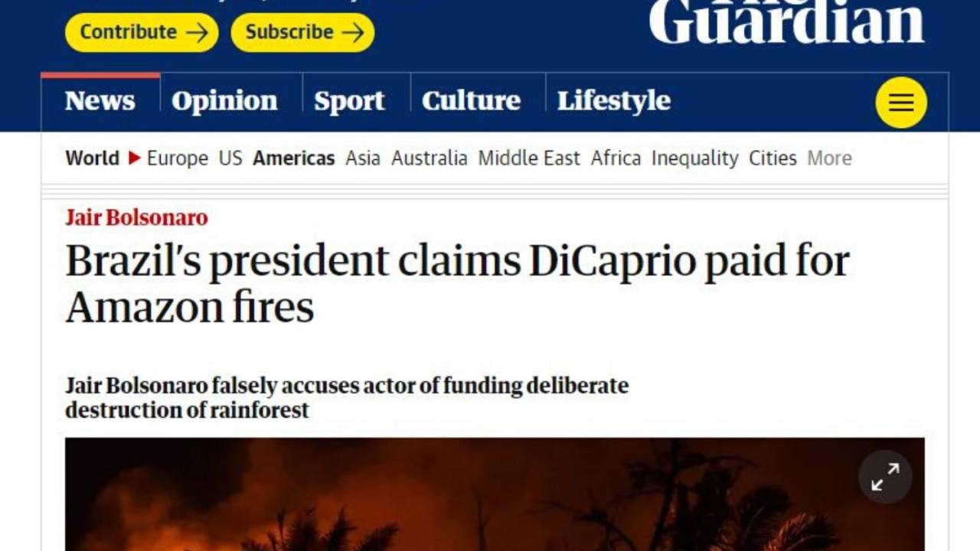Expand the article image to fullscreen
The image size is (980, 551).
[885, 477]
